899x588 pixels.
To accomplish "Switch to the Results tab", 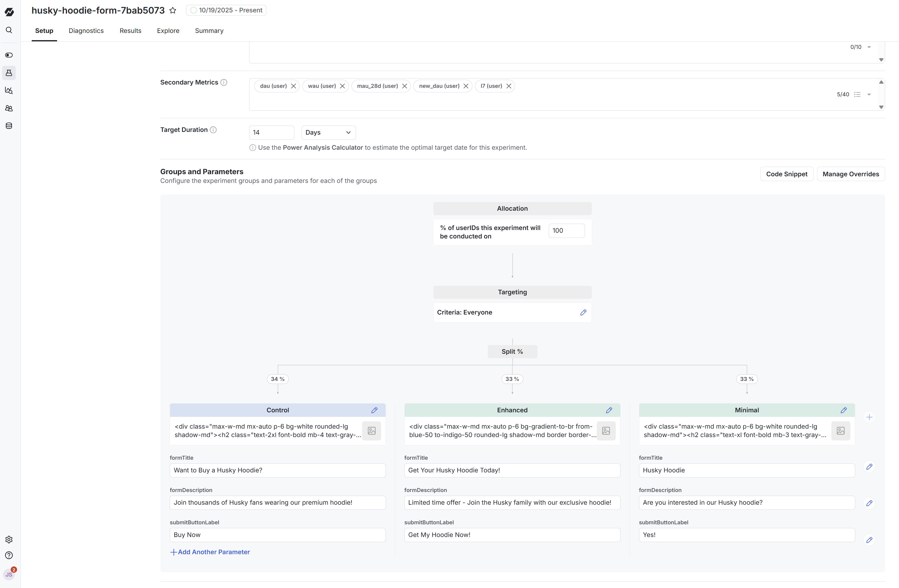I will coord(130,30).
